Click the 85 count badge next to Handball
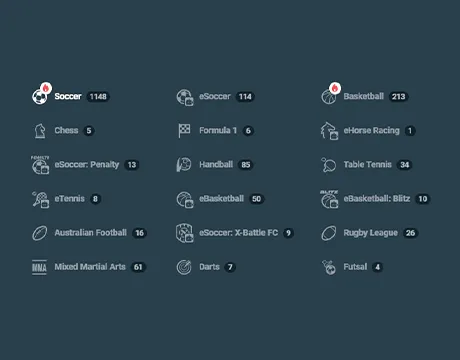Image resolution: width=460 pixels, height=360 pixels. [246, 165]
